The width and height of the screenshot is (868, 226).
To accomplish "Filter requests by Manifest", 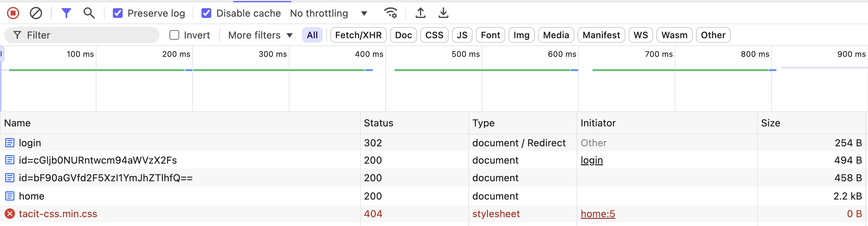I will pos(601,35).
